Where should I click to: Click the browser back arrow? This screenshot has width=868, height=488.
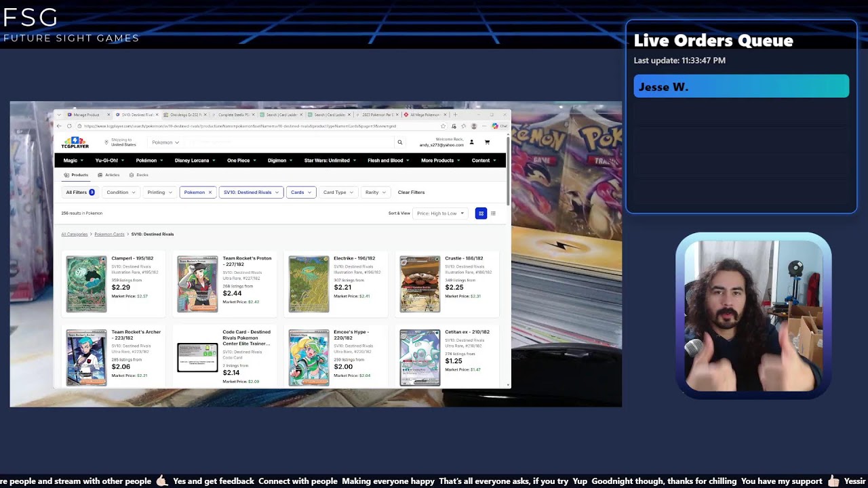(x=59, y=126)
